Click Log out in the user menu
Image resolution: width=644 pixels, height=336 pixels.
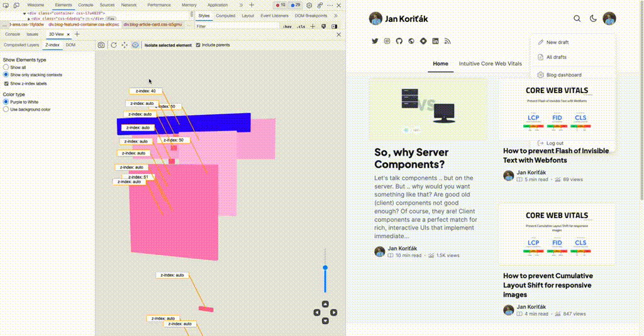click(555, 143)
